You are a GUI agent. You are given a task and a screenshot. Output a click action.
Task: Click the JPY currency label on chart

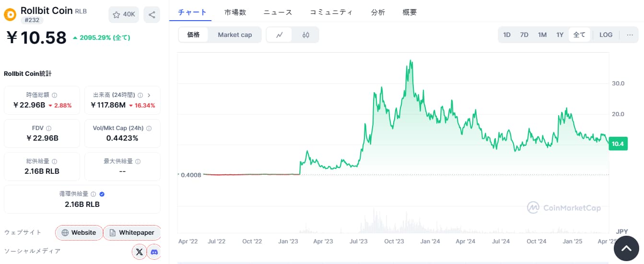(x=622, y=231)
